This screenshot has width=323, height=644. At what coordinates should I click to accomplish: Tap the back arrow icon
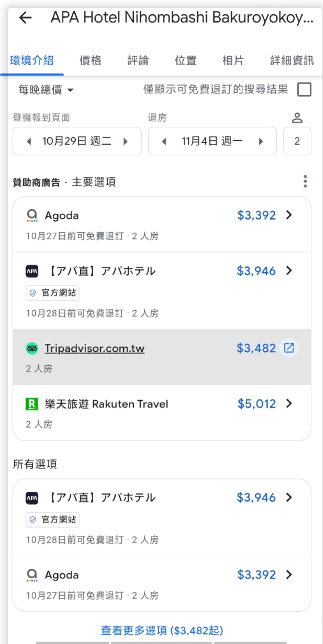click(25, 18)
